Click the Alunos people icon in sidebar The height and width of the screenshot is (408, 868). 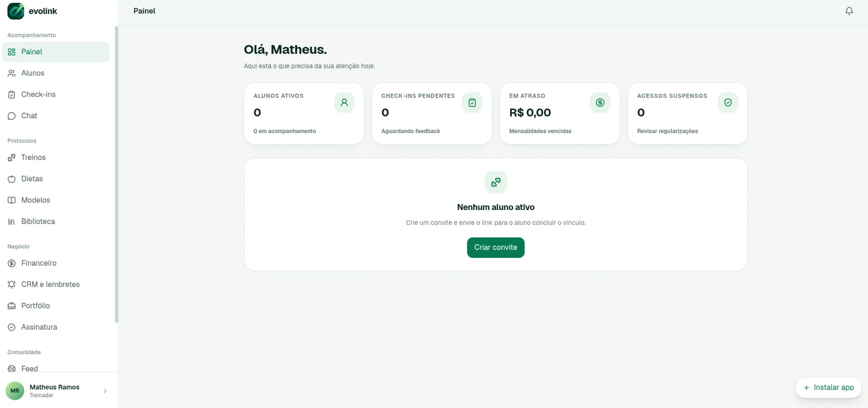(11, 73)
